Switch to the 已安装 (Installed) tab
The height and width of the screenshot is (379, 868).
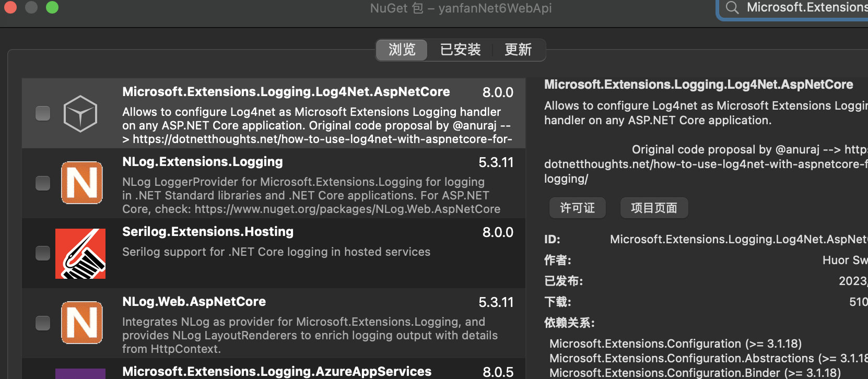point(460,50)
